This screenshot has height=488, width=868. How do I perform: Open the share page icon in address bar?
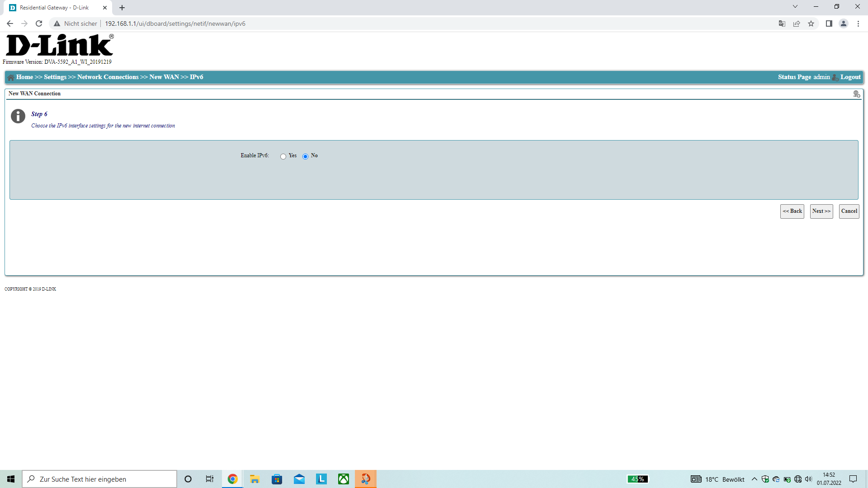click(x=797, y=23)
